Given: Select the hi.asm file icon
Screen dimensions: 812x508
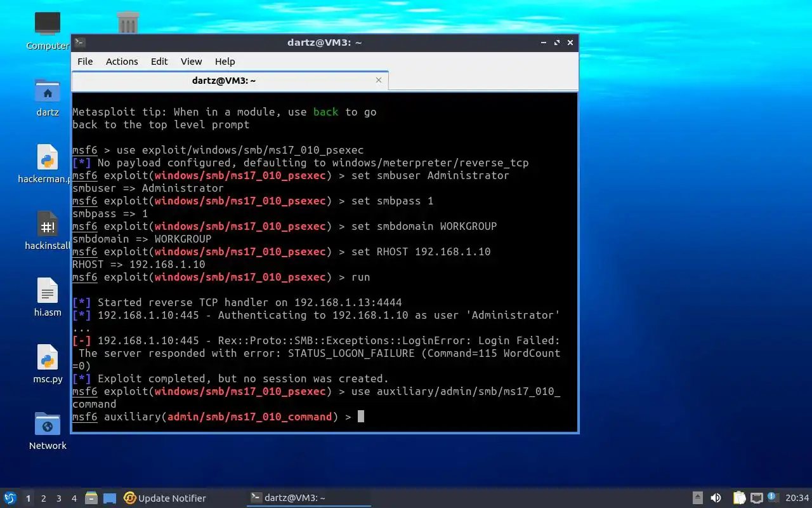Looking at the screenshot, I should [48, 291].
